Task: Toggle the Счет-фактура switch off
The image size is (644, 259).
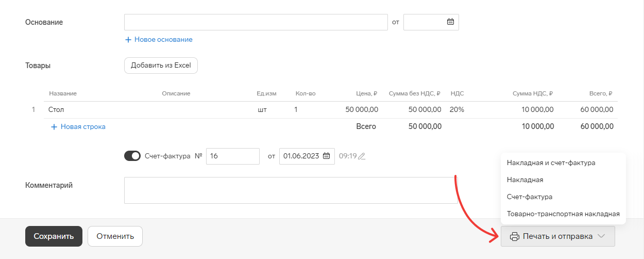Action: (x=132, y=156)
